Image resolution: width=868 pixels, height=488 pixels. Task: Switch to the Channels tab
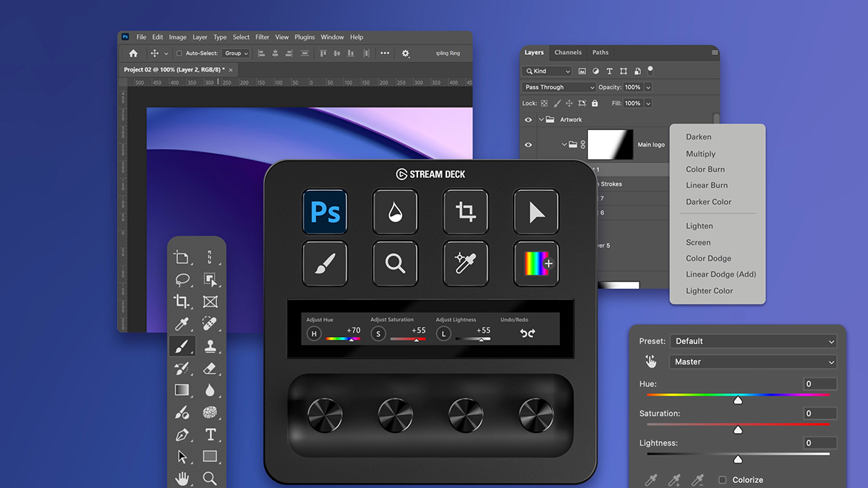click(568, 52)
